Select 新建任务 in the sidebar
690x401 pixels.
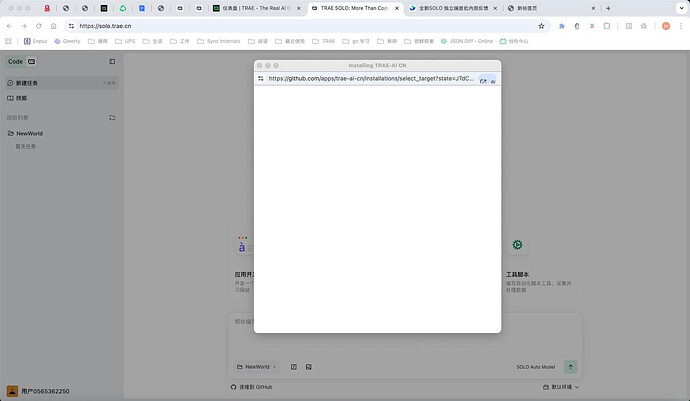28,83
